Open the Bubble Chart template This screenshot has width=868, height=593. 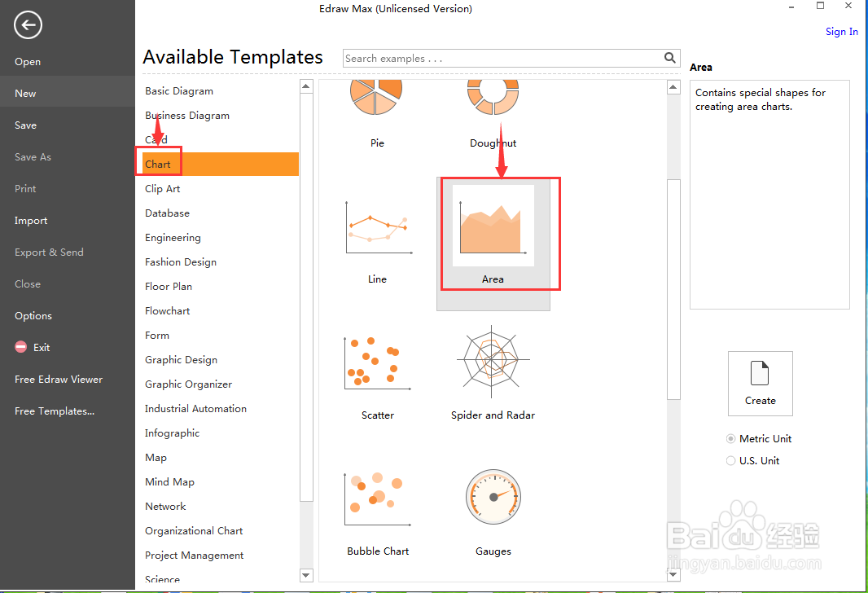[x=378, y=514]
